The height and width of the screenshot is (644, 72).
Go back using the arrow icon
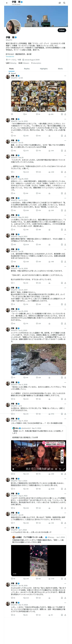point(7,3)
